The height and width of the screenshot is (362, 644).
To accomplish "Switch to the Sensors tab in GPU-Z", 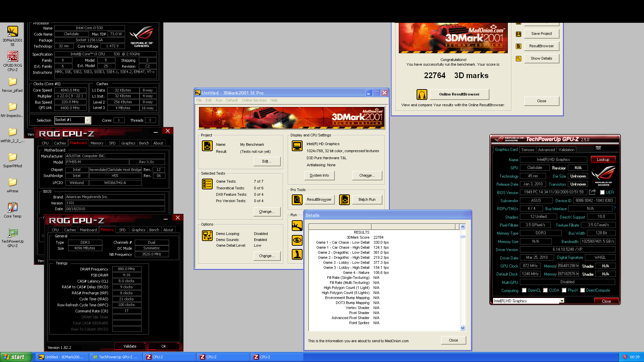I will coord(528,150).
